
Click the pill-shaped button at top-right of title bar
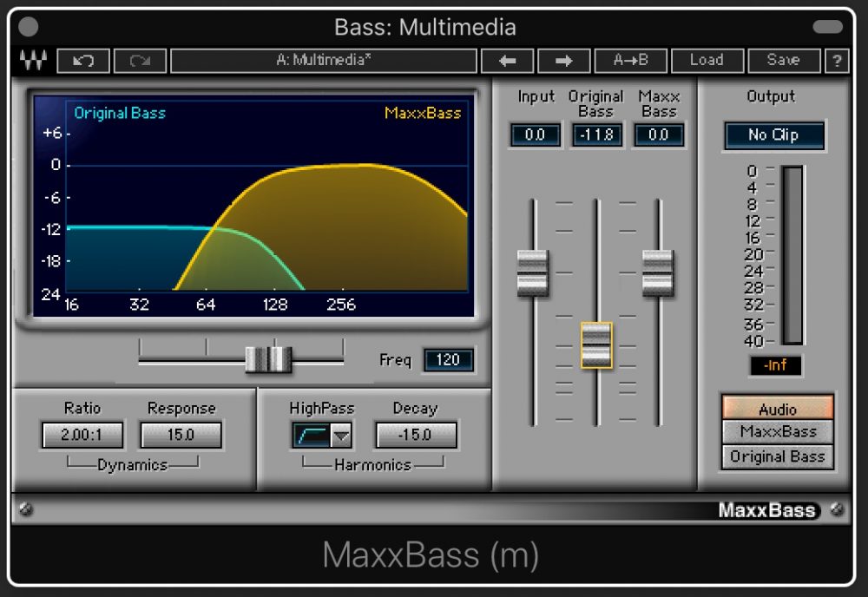827,27
